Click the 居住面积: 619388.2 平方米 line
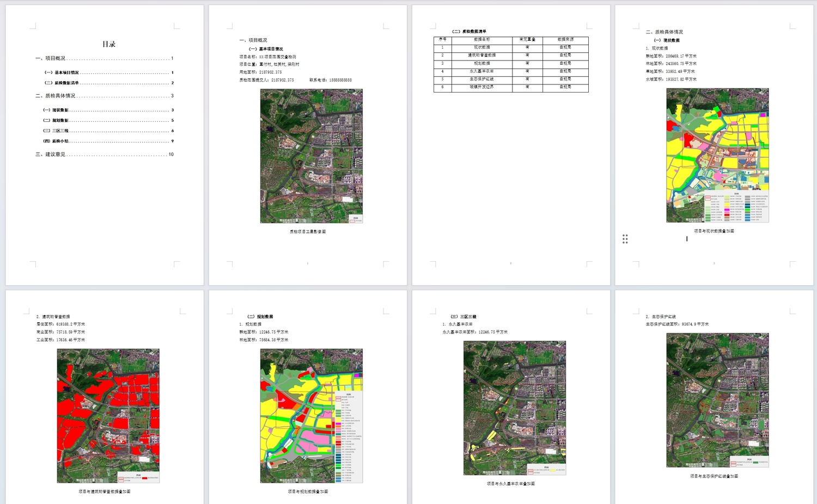817x504 pixels. [x=60, y=324]
